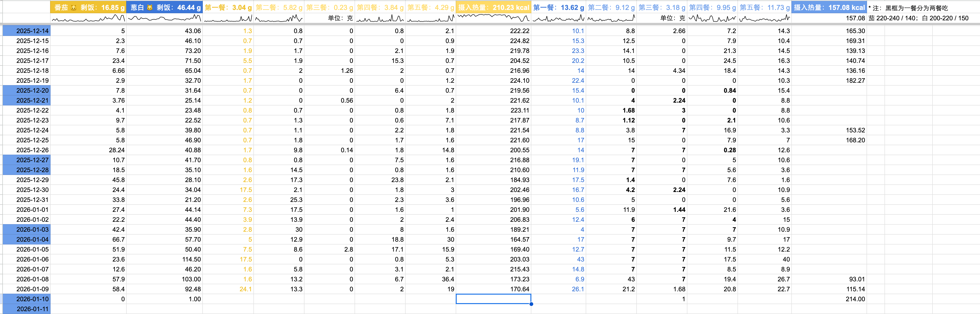This screenshot has height=314, width=980.
Task: Click the blue 第一餐 13.62 g header
Action: tap(558, 7)
